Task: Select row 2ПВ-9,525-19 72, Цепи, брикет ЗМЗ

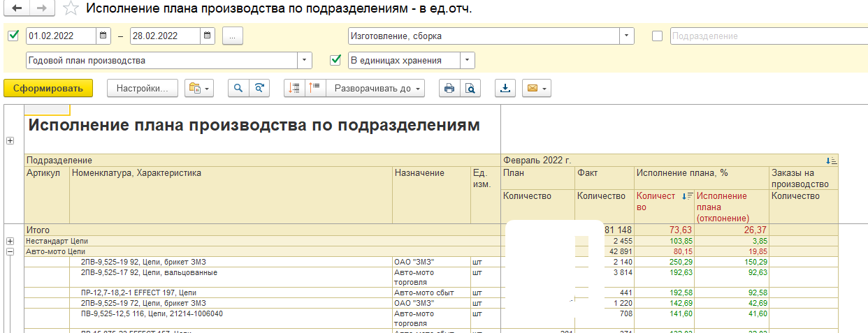Action: (143, 303)
